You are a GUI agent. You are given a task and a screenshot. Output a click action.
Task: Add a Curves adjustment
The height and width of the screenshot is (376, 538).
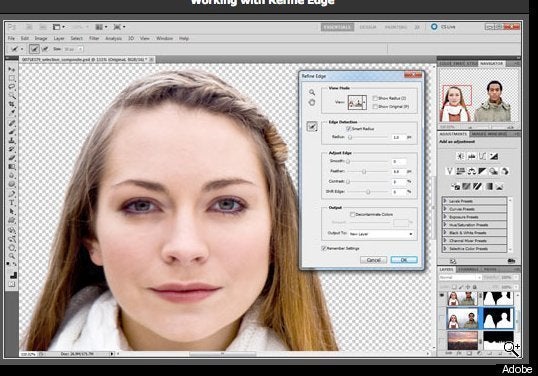pyautogui.click(x=482, y=156)
